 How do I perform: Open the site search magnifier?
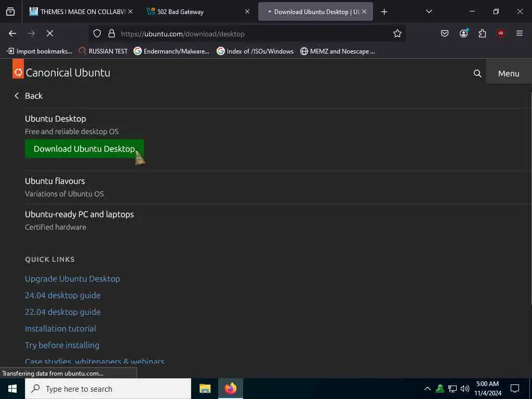coord(477,73)
